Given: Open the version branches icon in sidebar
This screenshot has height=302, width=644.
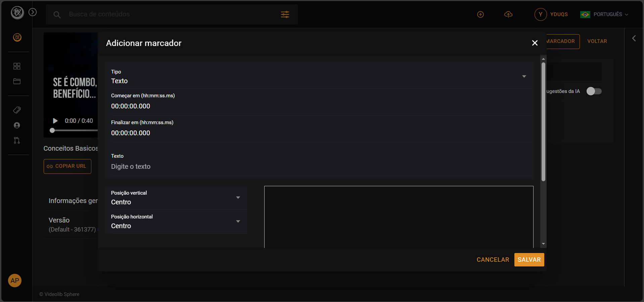Looking at the screenshot, I should point(17,140).
